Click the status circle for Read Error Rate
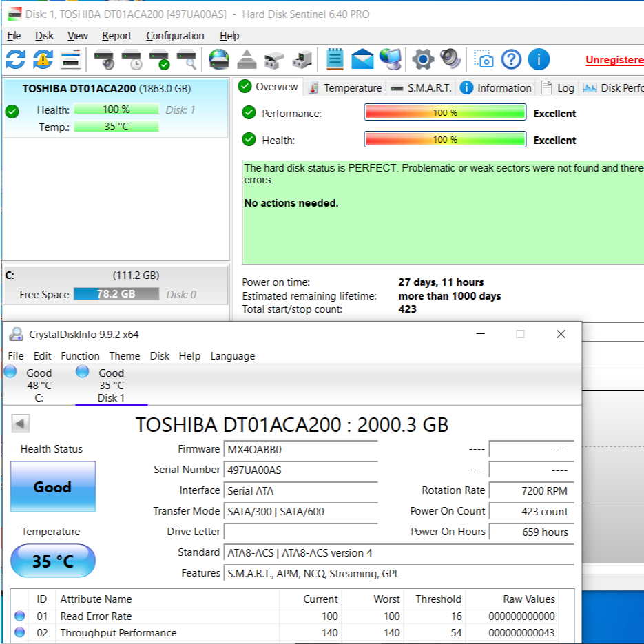The image size is (644, 644). (19, 616)
